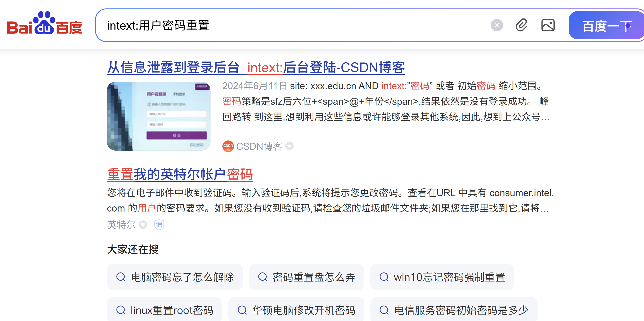Expand dropdown arrow next to CSDN博客
This screenshot has width=644, height=321.
coord(289,146)
